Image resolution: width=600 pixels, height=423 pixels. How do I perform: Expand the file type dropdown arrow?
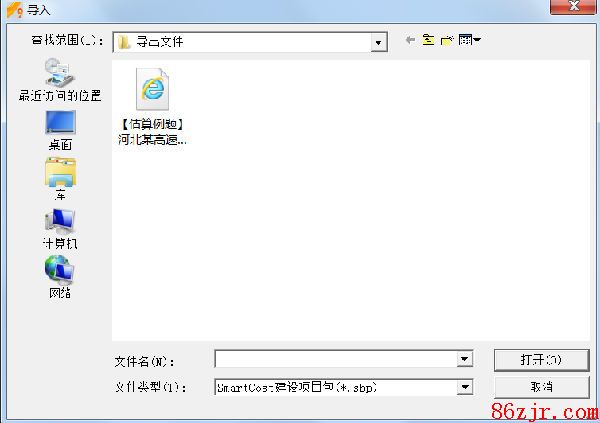(465, 387)
